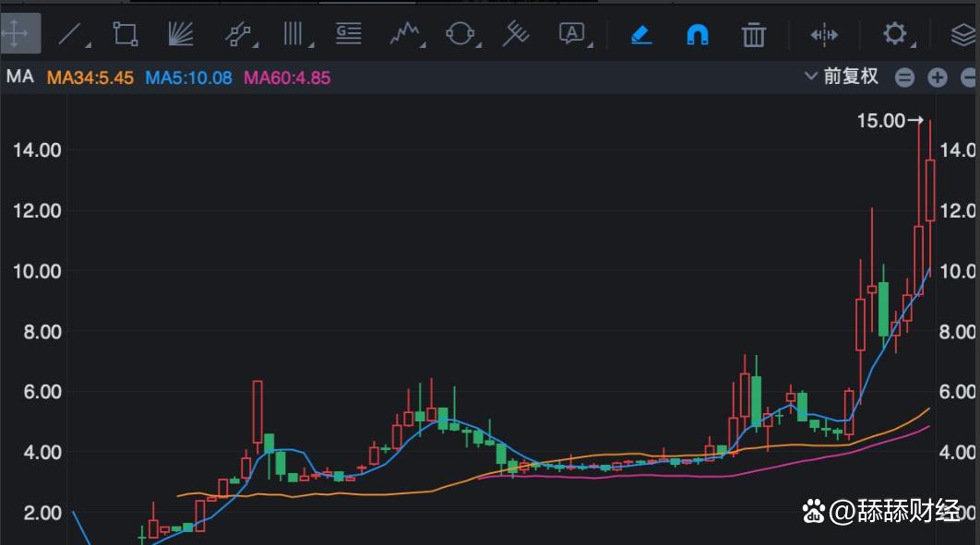
Task: Toggle magnet snap mode
Action: (x=698, y=35)
